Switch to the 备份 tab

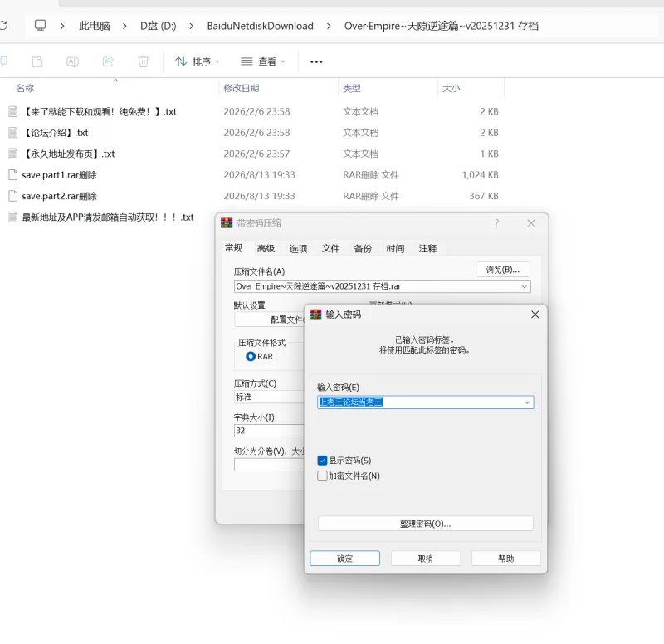click(363, 248)
